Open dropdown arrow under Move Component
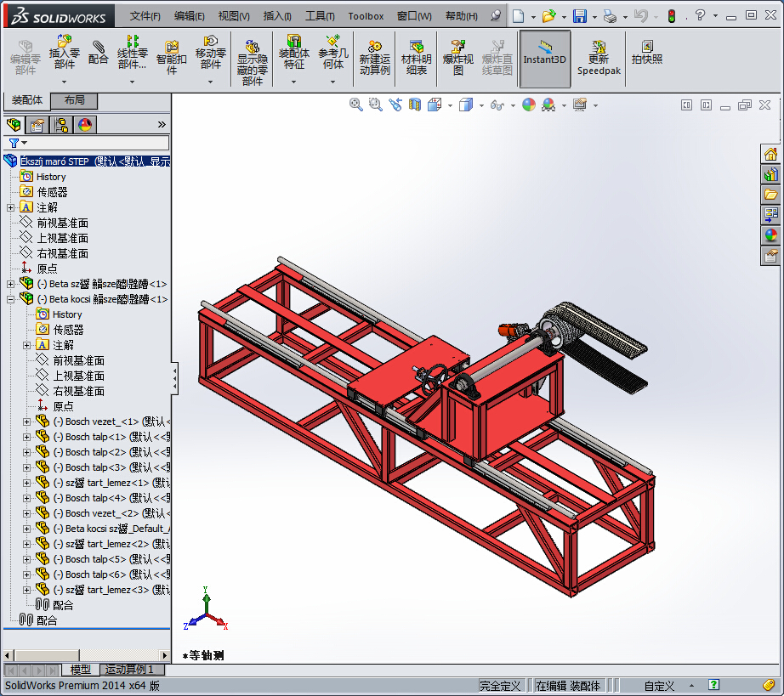The image size is (784, 696). (211, 82)
